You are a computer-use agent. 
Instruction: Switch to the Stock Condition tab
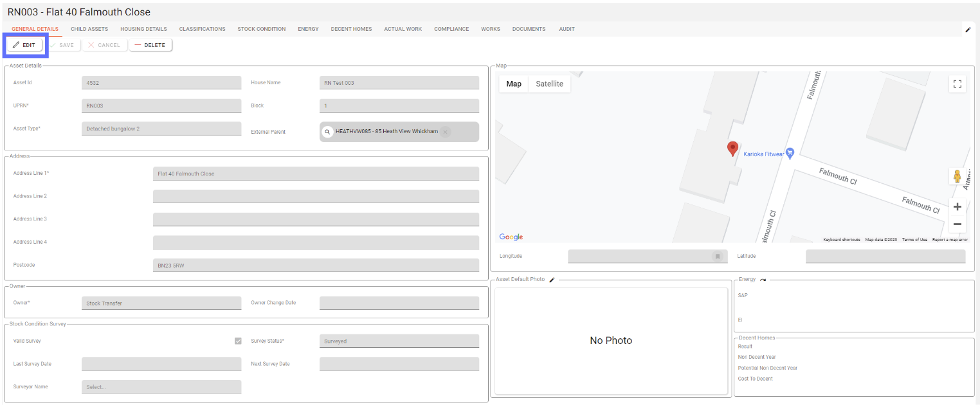tap(261, 29)
